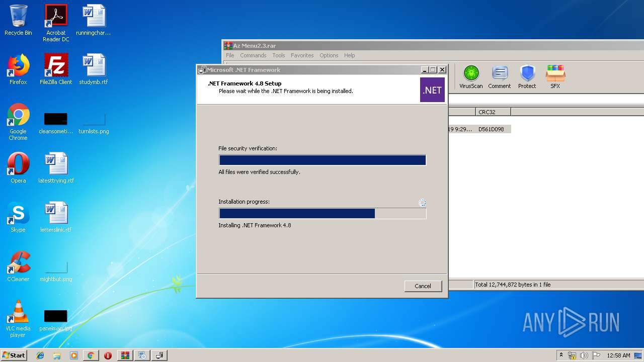Screen dimensions: 644x362
Task: Click the Az Menu2.3.rar WinRAR title bar
Action: click(433, 45)
